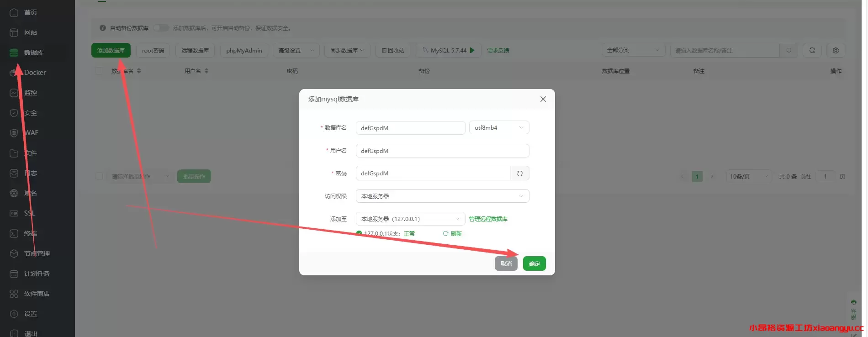Click the gear icon beside 设置
This screenshot has height=337, width=868.
14,314
